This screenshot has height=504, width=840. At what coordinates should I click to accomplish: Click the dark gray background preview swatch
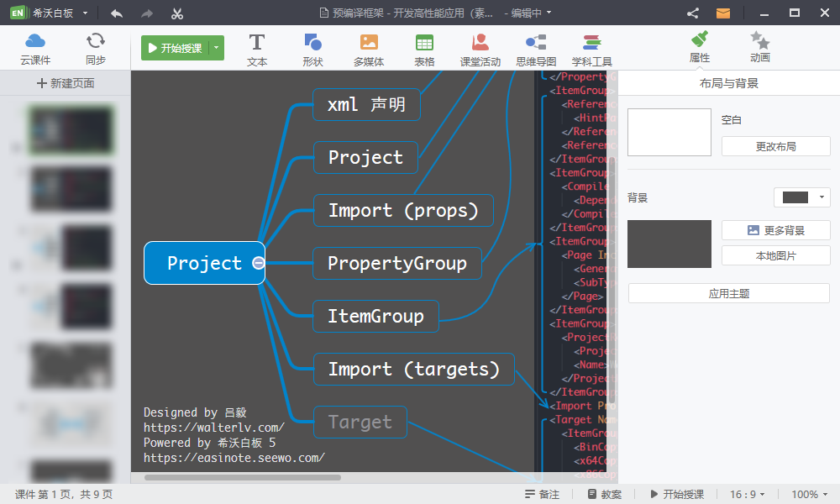pos(669,244)
